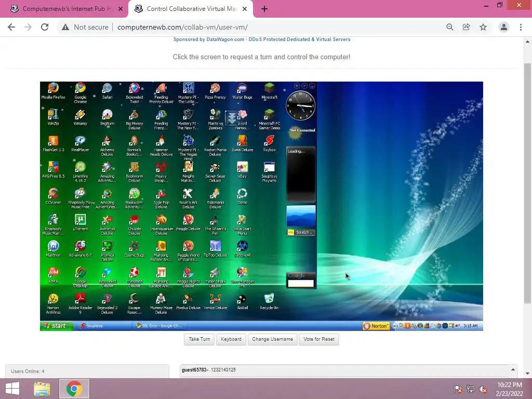532x399 pixels.
Task: Open a new browser tab
Action: tap(264, 9)
